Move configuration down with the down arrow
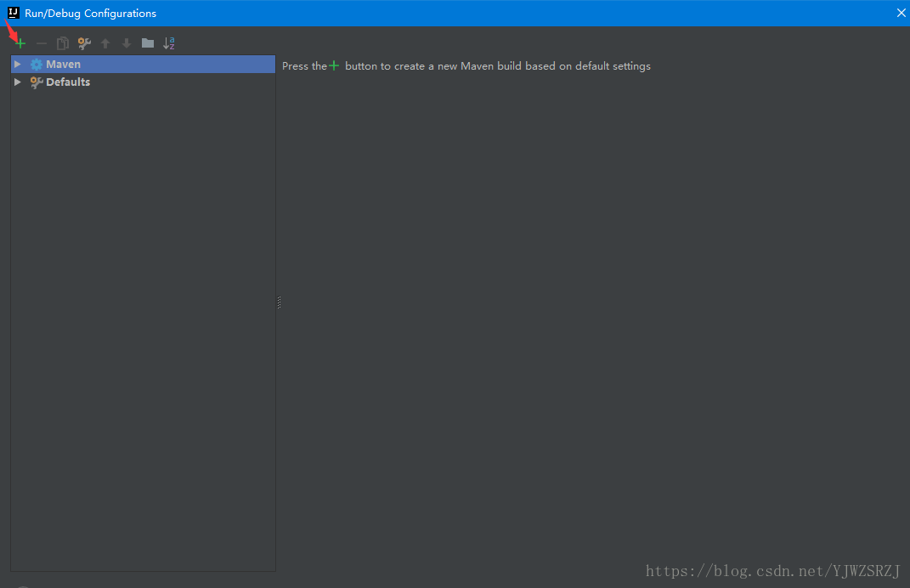The image size is (910, 588). pos(127,43)
